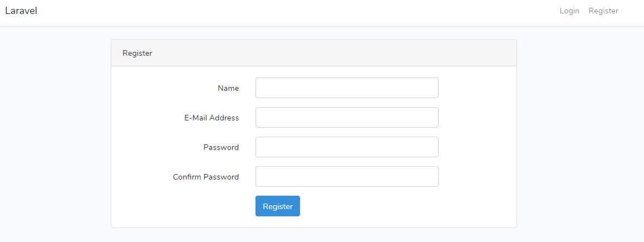This screenshot has height=242, width=644.
Task: Submit the registration form
Action: (x=278, y=206)
